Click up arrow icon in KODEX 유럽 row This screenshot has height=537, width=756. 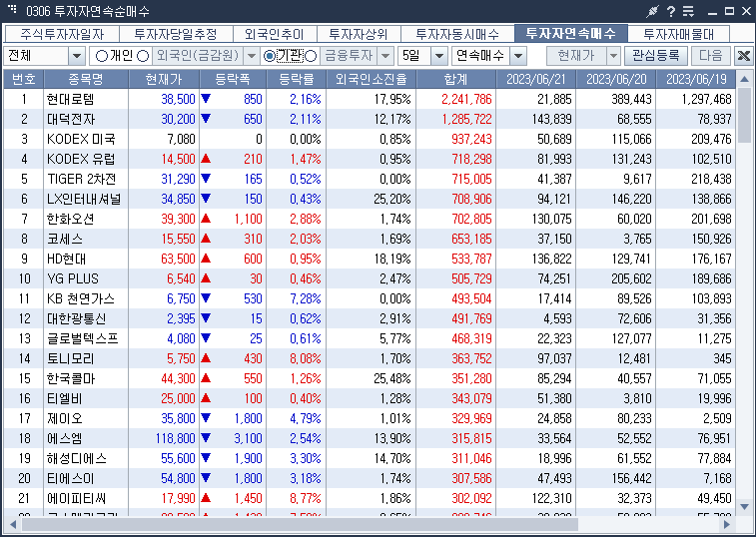click(x=206, y=158)
